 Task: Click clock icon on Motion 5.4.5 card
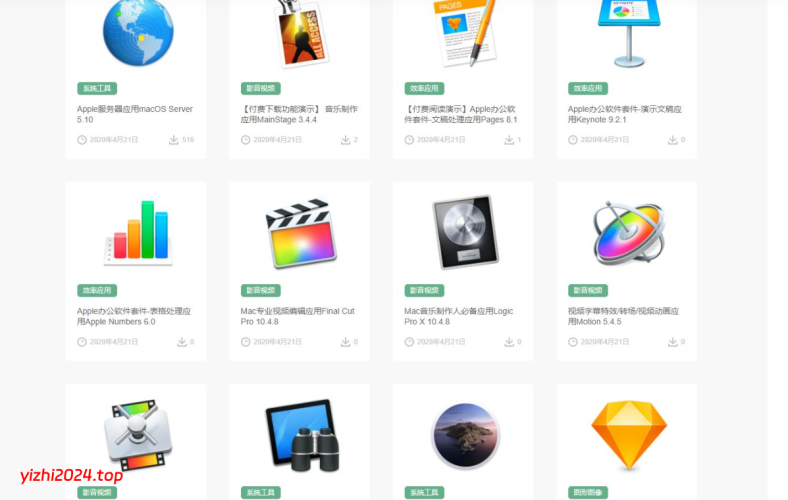[573, 342]
